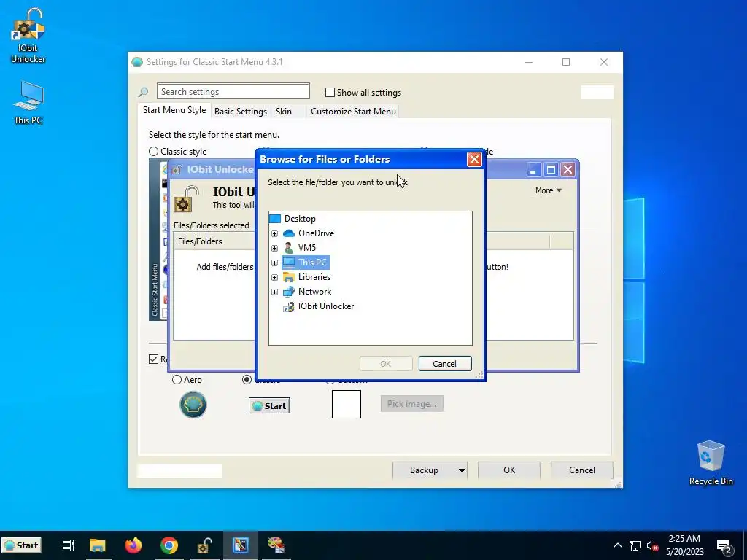Click the muted volume tray icon
747x560 pixels.
click(652, 545)
